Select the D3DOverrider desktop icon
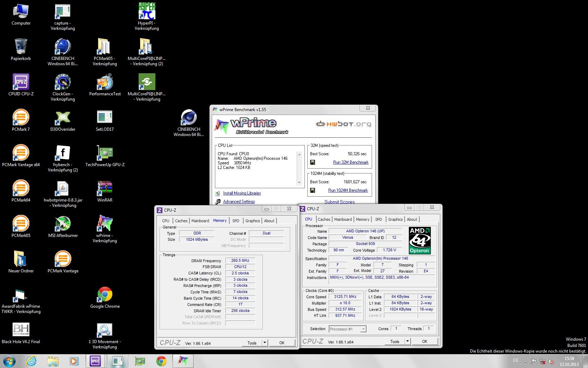588x368 pixels. 63,120
